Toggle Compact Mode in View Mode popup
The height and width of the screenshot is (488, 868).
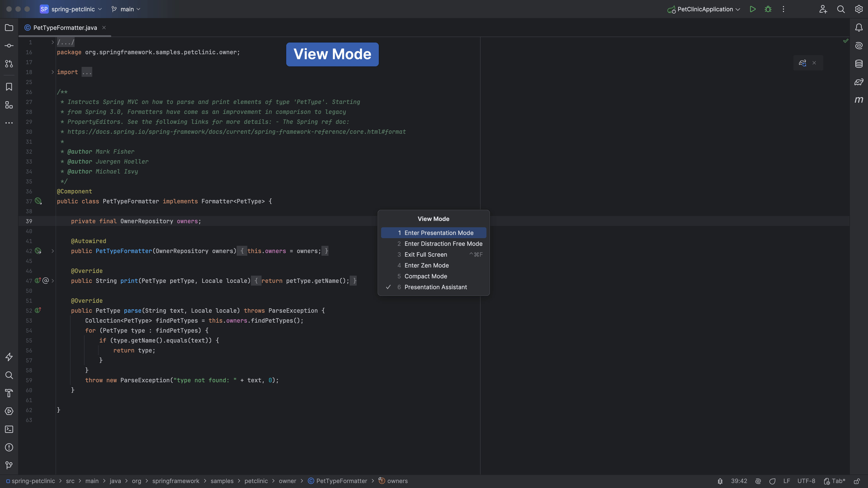[426, 276]
